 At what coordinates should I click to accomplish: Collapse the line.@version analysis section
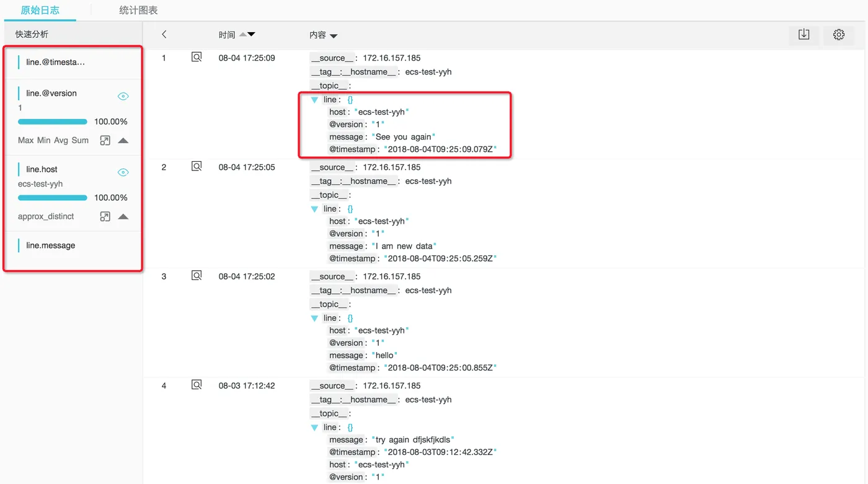(123, 141)
